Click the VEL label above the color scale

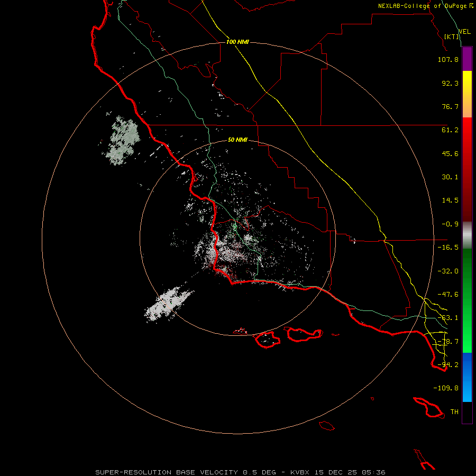(464, 31)
